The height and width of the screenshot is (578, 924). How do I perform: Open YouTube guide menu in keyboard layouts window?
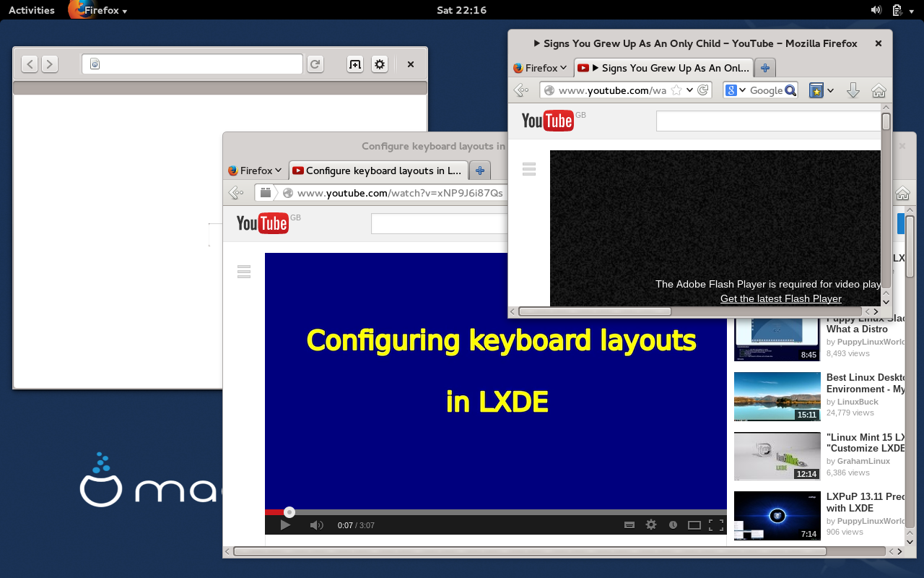click(244, 272)
